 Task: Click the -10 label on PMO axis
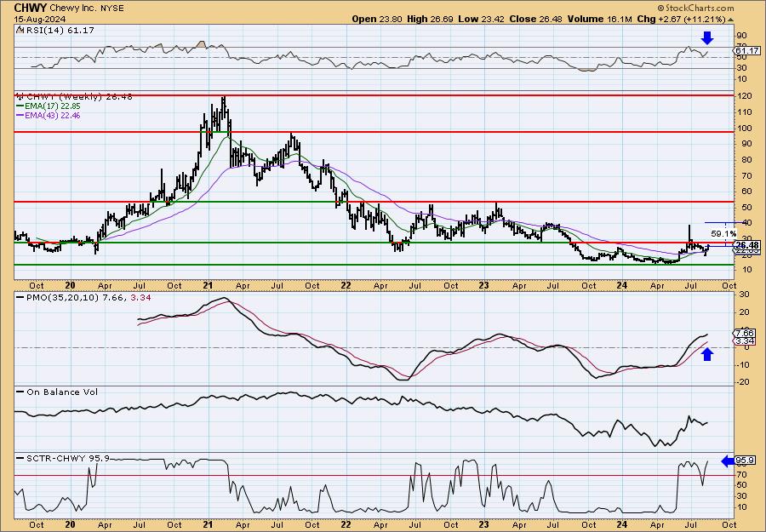pyautogui.click(x=742, y=364)
